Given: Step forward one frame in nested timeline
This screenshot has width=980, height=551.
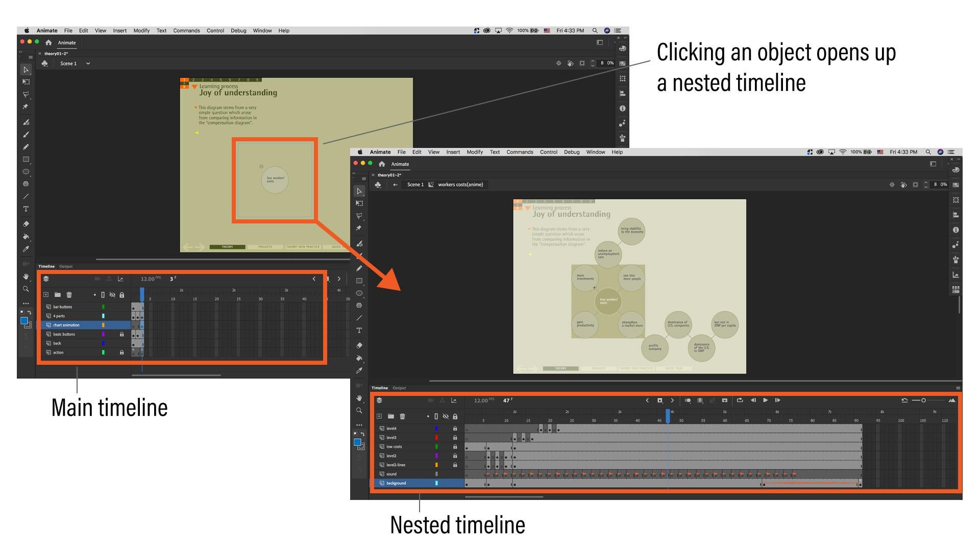Looking at the screenshot, I should coord(777,400).
